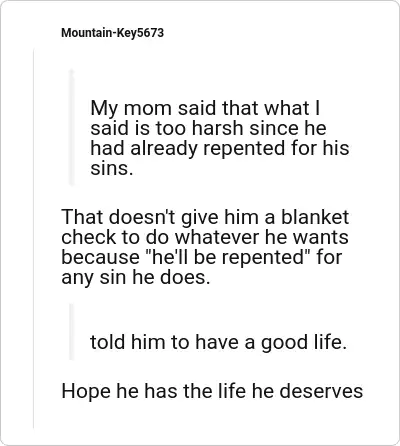Select the line "said is too harsh since he"
400x446 pixels.
coord(208,128)
